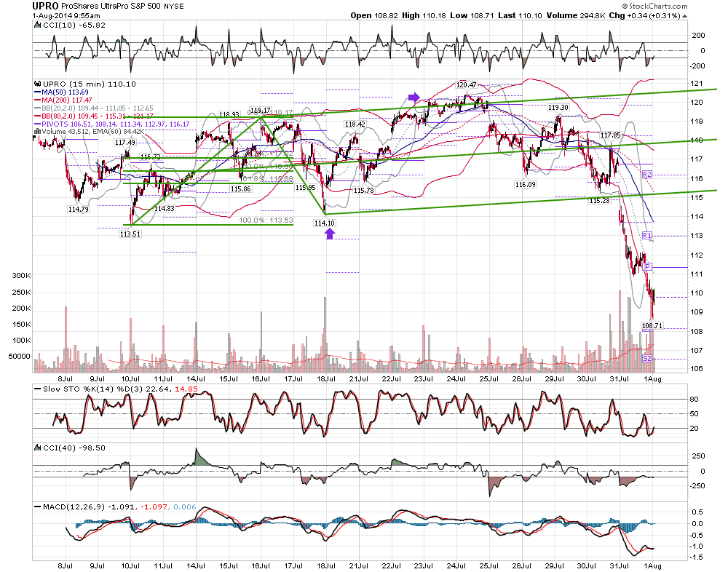The width and height of the screenshot is (728, 572).
Task: Click the 118.93 price label
Action: click(x=229, y=114)
